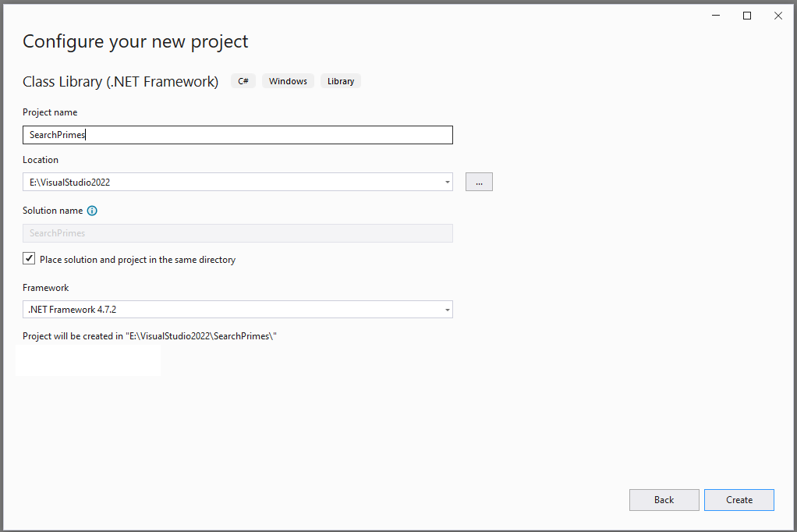Browse for location with ellipsis button

[479, 182]
